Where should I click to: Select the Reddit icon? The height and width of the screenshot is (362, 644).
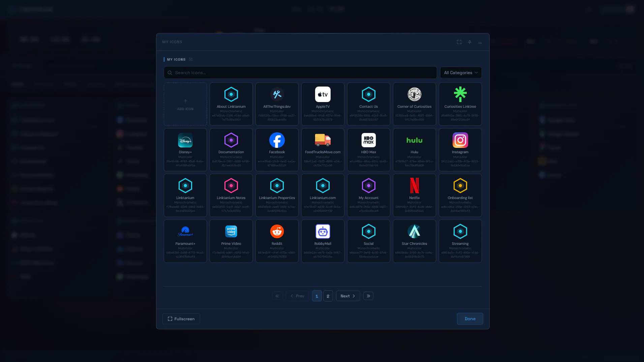pyautogui.click(x=277, y=241)
